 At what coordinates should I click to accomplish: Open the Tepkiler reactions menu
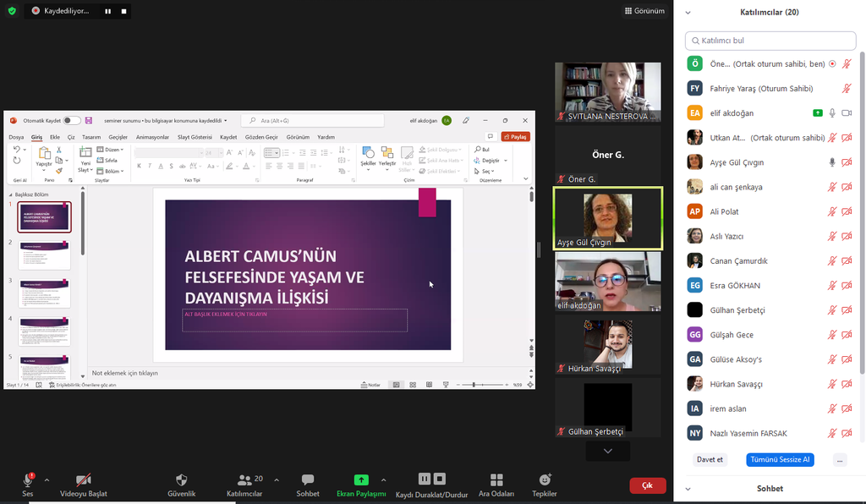545,485
